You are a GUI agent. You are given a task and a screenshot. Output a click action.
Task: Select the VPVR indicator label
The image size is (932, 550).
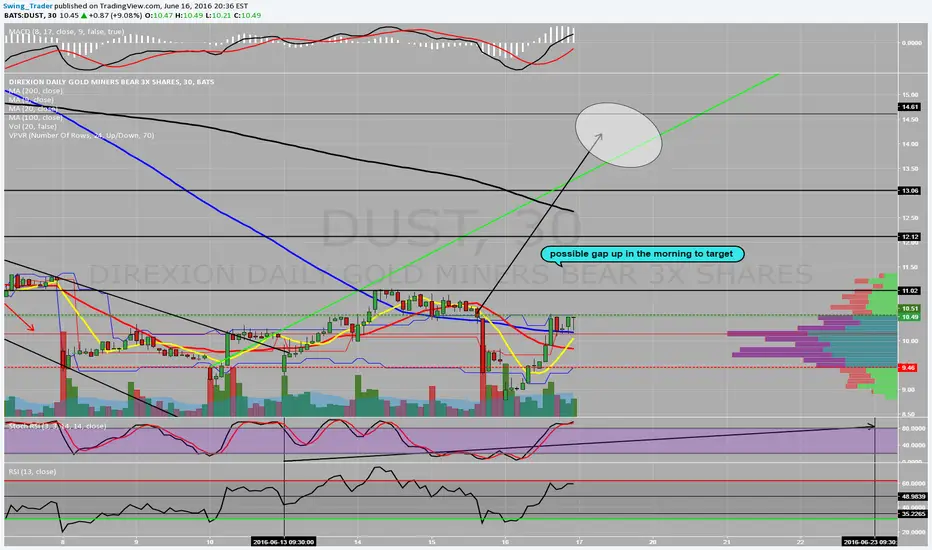81,136
